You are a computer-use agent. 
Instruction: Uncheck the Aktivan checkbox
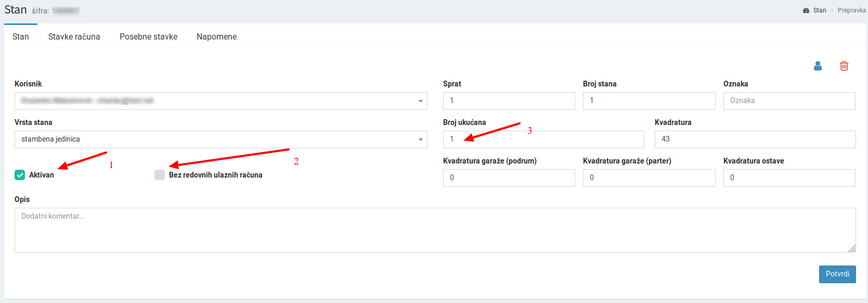pyautogui.click(x=20, y=175)
